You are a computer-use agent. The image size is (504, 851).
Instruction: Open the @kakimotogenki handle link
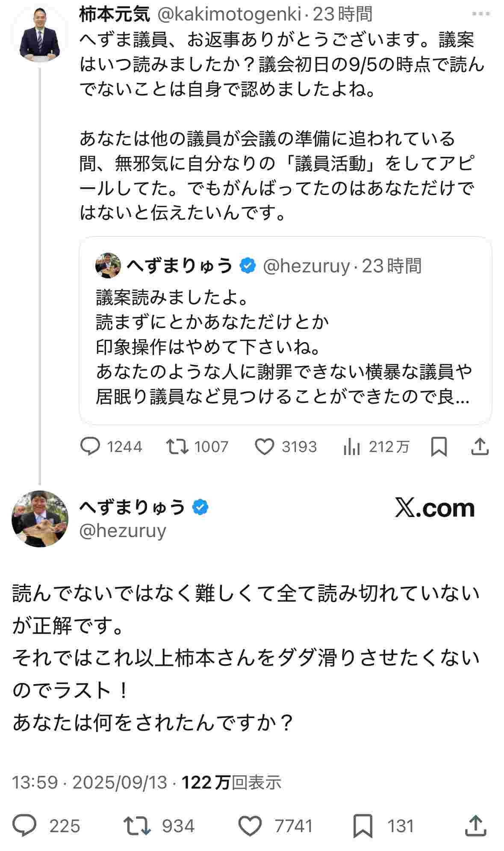230,14
